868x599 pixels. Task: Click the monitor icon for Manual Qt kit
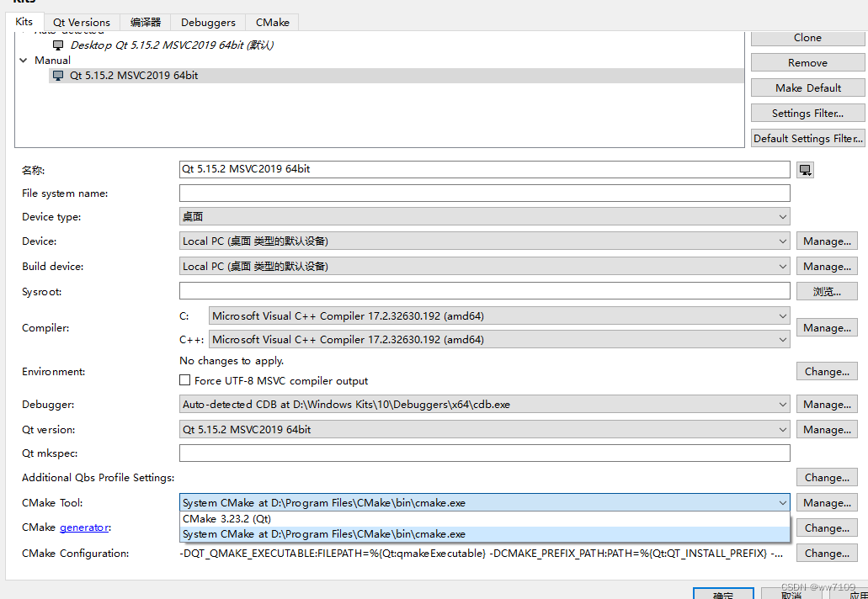(x=57, y=75)
